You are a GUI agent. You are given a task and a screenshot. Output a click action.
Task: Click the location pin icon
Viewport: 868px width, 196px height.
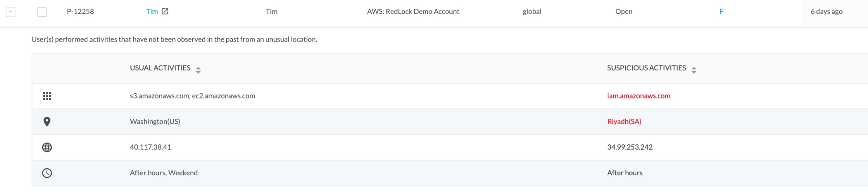click(x=47, y=121)
